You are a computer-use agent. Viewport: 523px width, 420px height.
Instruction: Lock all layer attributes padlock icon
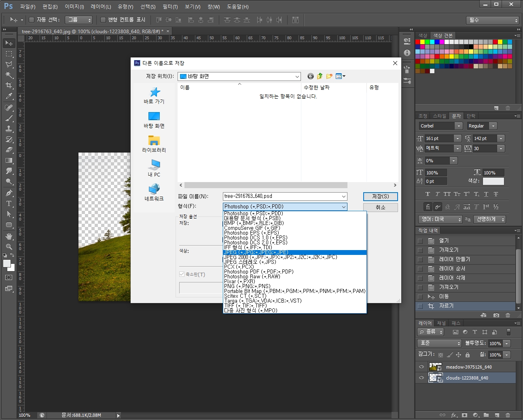(x=468, y=355)
